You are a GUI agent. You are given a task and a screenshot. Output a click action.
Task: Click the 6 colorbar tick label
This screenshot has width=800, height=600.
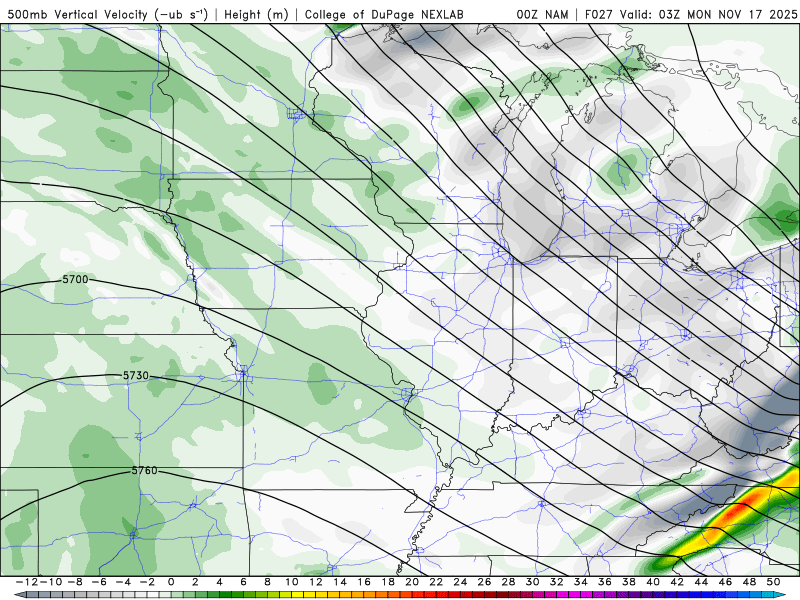[x=243, y=582]
